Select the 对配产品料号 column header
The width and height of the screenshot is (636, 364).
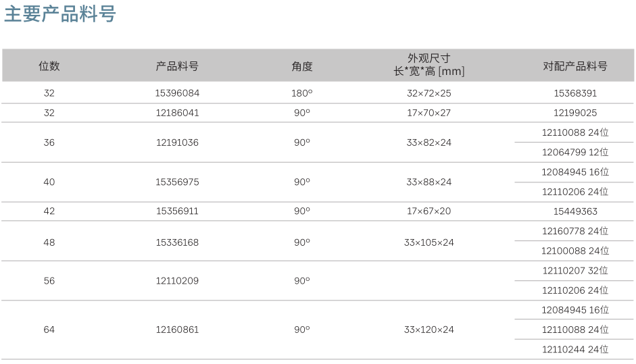(575, 66)
